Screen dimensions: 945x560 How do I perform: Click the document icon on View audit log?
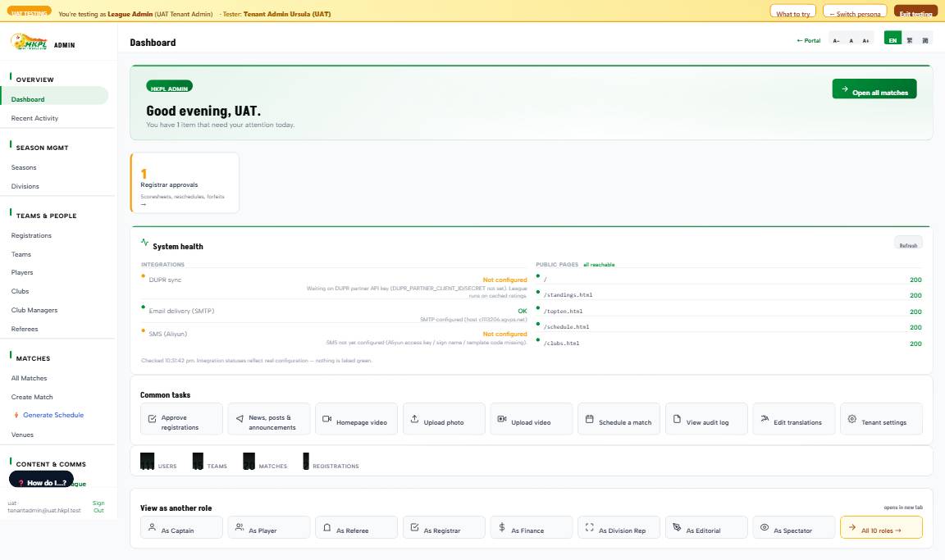click(x=677, y=418)
